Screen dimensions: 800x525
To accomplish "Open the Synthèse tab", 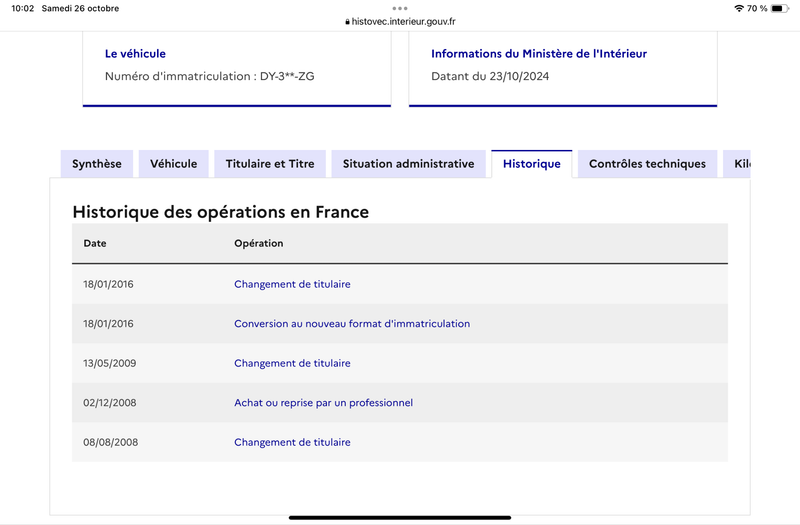I will pyautogui.click(x=97, y=164).
